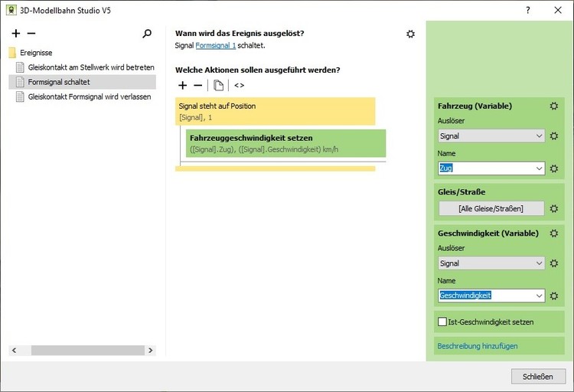The width and height of the screenshot is (574, 392).
Task: Expand the Geschwindigkeit name dropdown
Action: point(540,296)
